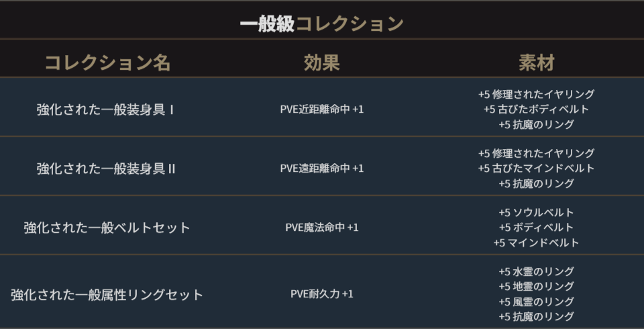Click the PVE遠距離命中 +1 effect text
644x329 pixels.
click(321, 169)
